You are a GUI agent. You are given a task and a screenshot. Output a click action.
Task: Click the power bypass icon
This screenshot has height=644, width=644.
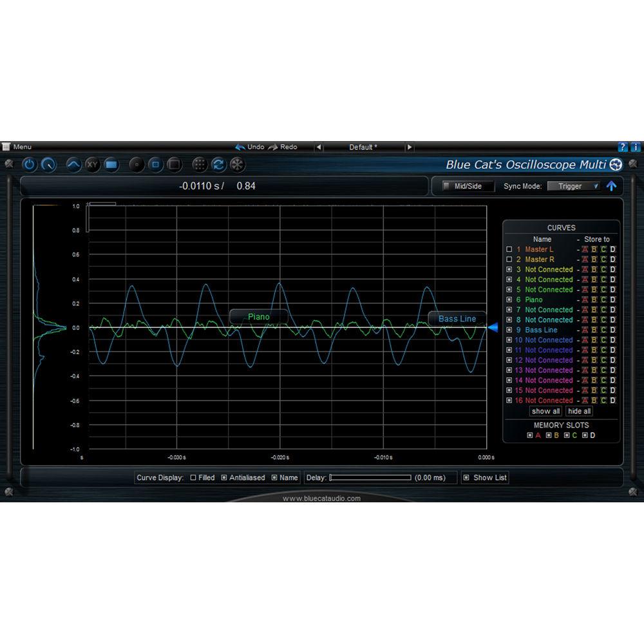coord(29,165)
